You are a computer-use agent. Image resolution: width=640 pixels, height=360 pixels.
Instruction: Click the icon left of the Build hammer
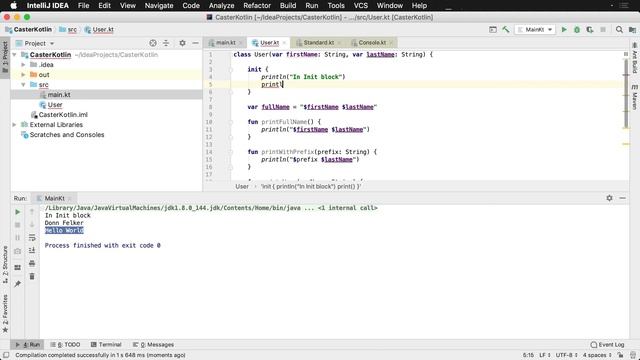(493, 29)
